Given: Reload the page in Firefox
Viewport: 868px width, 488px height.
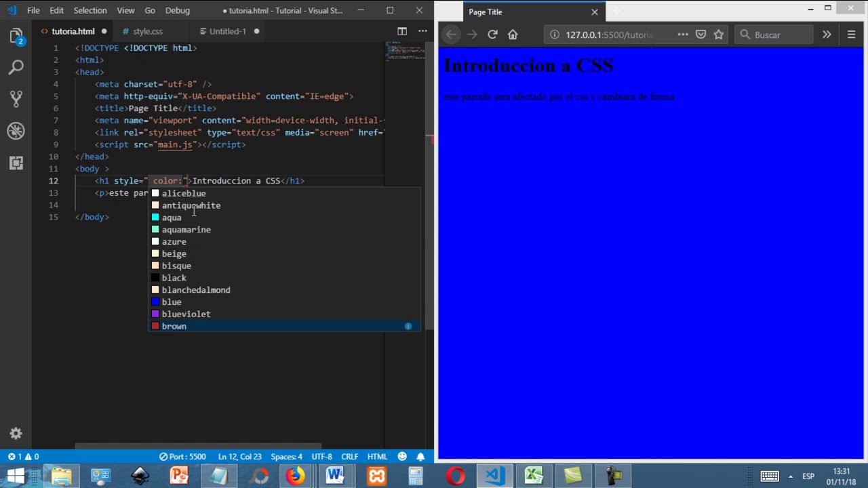Looking at the screenshot, I should coord(492,35).
